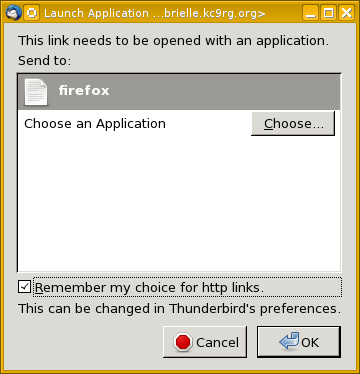
Task: Click the "Remember my choice for http links" label
Action: (149, 287)
